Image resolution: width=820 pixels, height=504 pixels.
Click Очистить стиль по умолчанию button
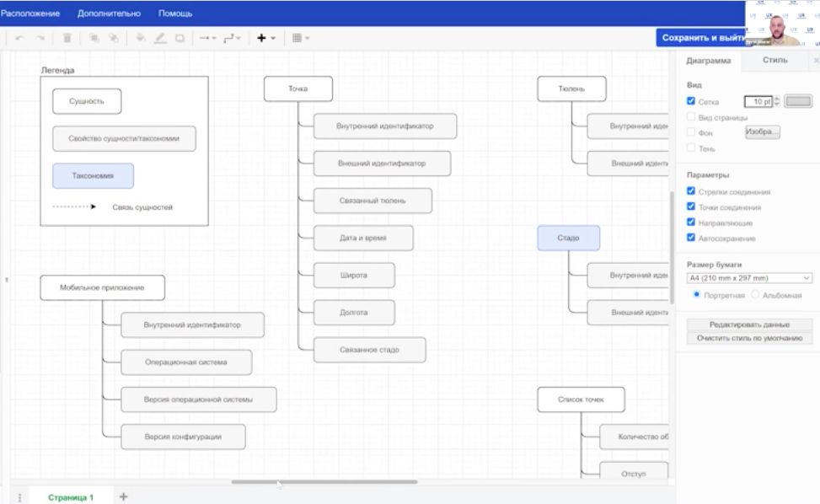[x=749, y=338]
